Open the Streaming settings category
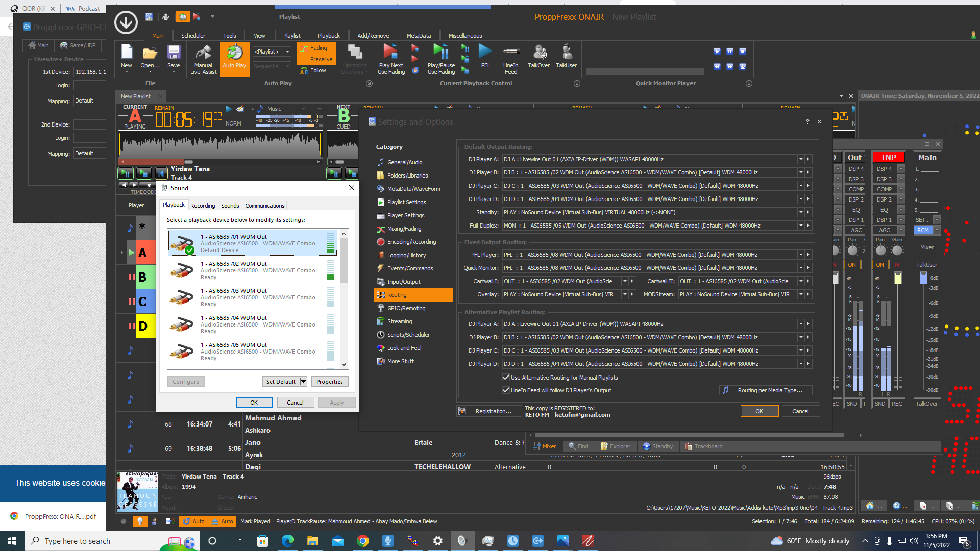The image size is (980, 551). [x=399, y=321]
